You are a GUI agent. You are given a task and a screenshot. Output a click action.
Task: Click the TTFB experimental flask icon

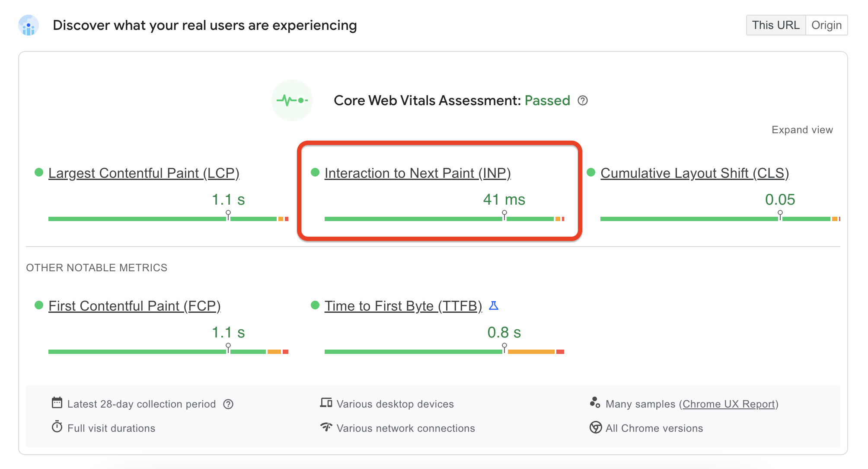[x=494, y=306]
